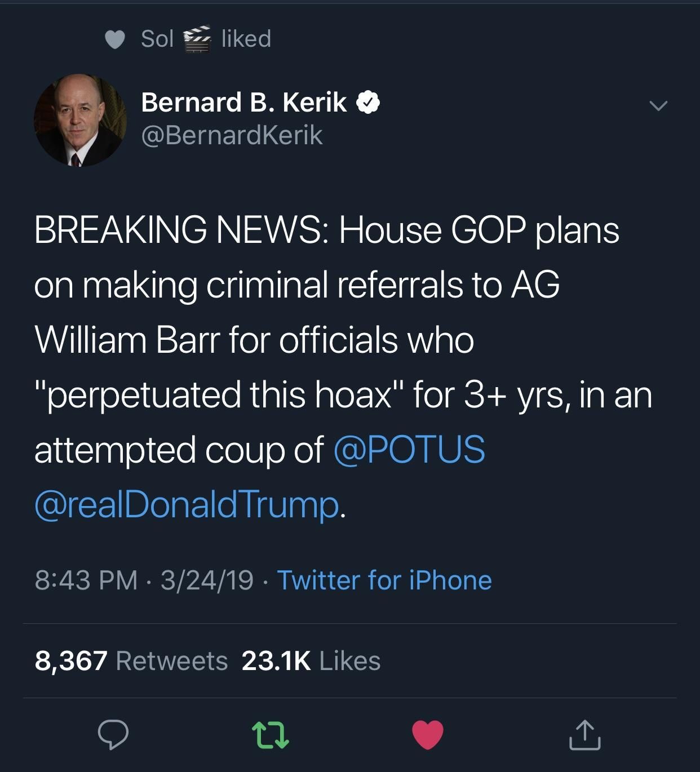Viewport: 700px width, 772px height.
Task: Click the Twitter for iPhone source link
Action: tap(384, 580)
